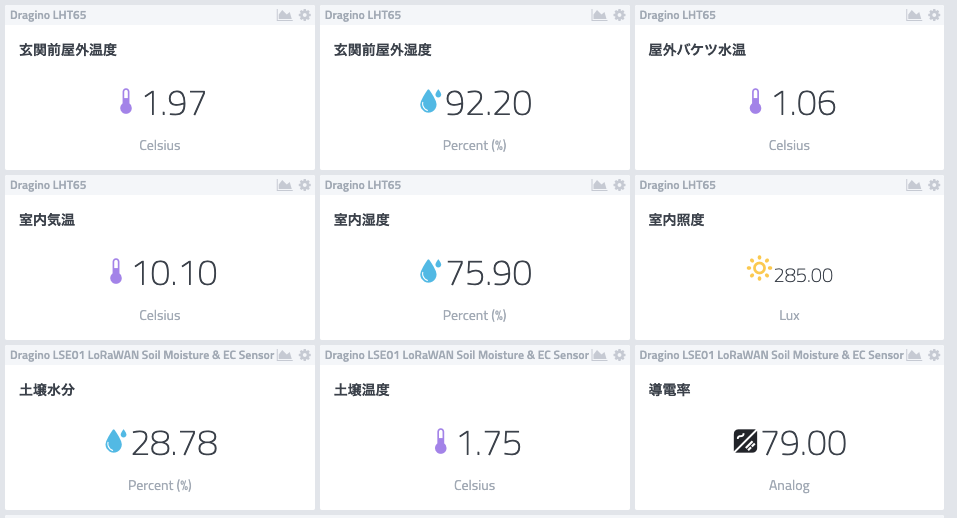Open settings gear on 土壌水分 widget
This screenshot has height=518, width=957.
point(305,355)
